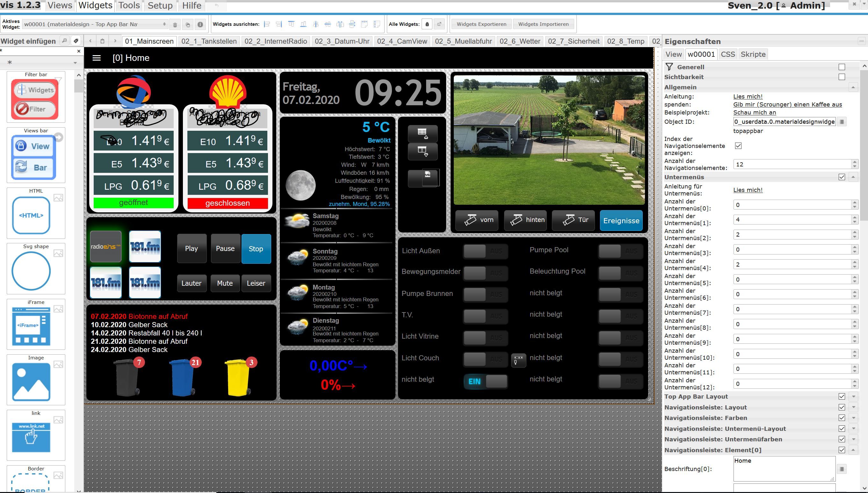Open widget search magnifier icon
The width and height of the screenshot is (868, 493).
coord(64,41)
